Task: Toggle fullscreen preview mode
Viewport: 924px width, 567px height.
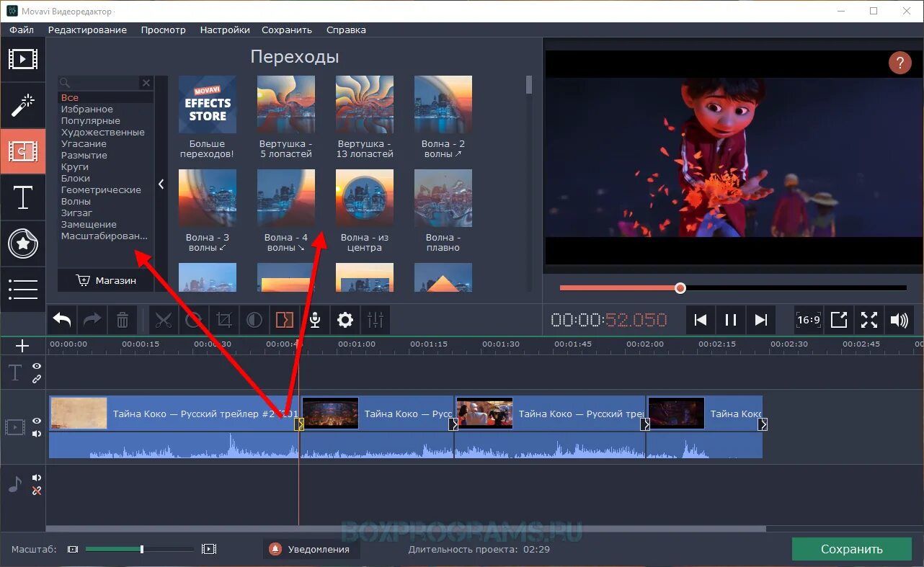Action: click(869, 320)
